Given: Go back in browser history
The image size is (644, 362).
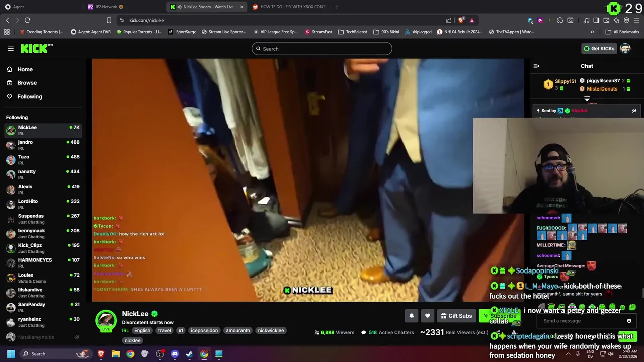Looking at the screenshot, I should (x=7, y=20).
